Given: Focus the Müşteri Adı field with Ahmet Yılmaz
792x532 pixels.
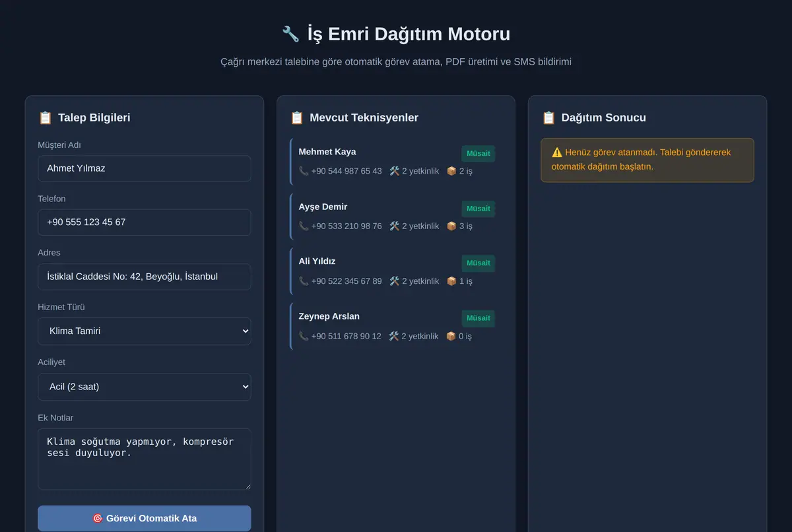Looking at the screenshot, I should coord(145,168).
